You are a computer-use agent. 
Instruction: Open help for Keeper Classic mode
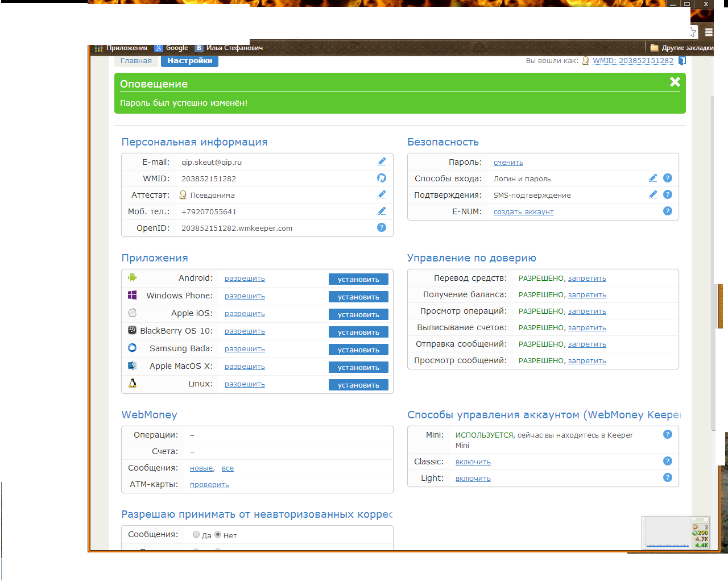pyautogui.click(x=668, y=461)
